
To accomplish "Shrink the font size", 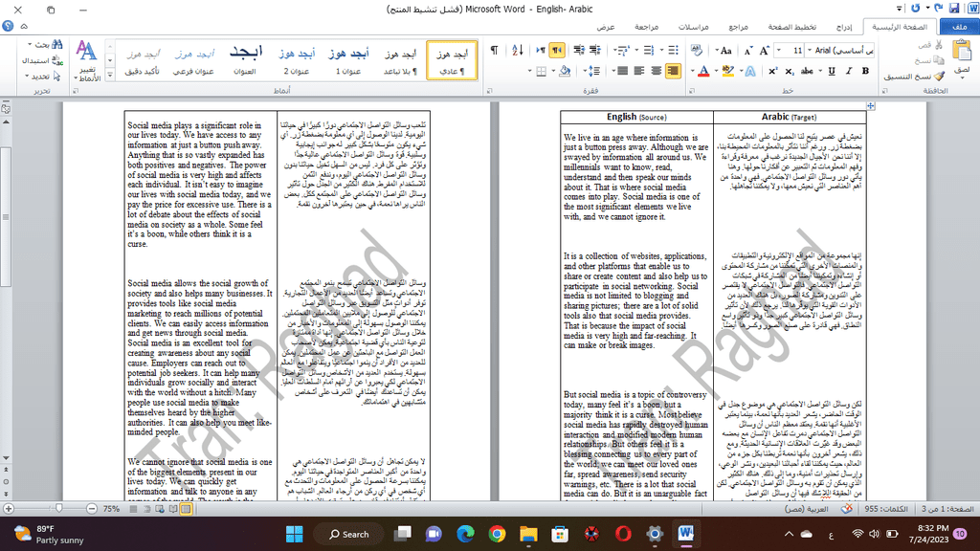I will (x=748, y=51).
